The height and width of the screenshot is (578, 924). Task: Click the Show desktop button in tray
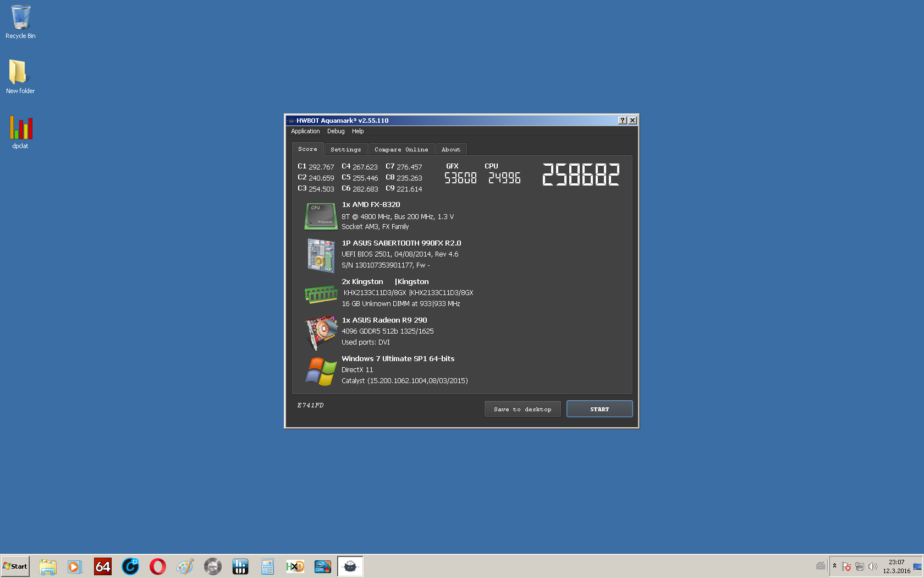(x=917, y=566)
